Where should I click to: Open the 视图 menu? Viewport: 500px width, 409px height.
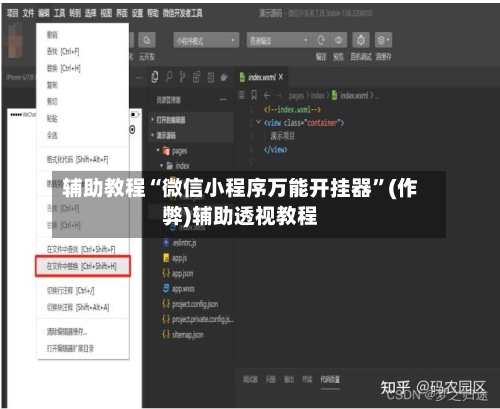click(106, 13)
